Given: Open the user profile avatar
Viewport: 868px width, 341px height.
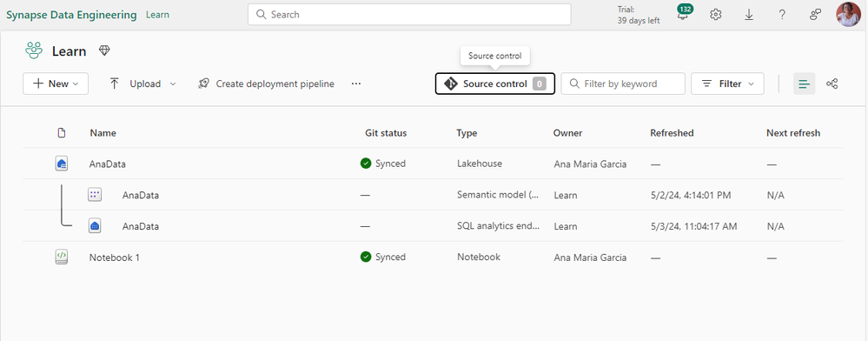Looking at the screenshot, I should pos(848,15).
